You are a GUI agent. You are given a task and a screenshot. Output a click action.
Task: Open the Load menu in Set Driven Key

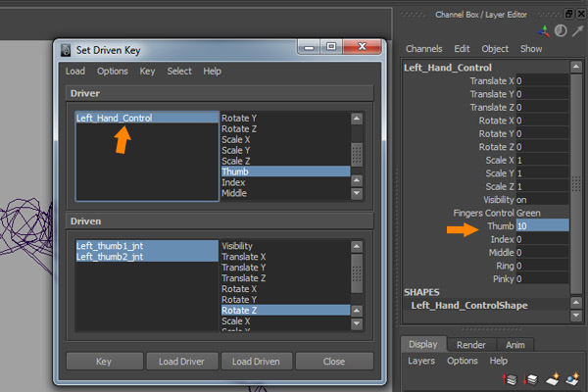coord(75,71)
